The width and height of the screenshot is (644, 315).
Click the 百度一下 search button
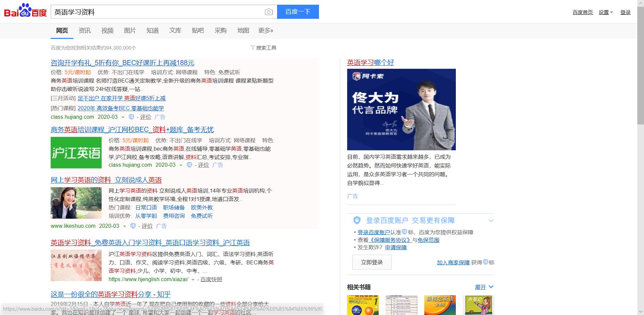pos(298,12)
